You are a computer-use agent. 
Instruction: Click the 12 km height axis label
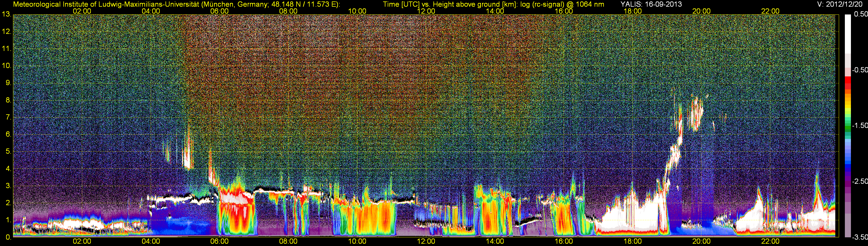pos(7,31)
